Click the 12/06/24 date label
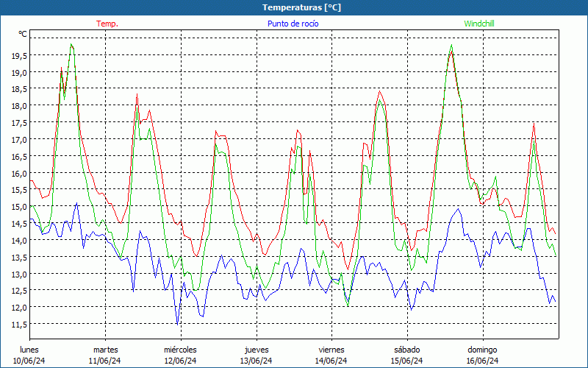Viewport: 588px width, 368px height. pyautogui.click(x=180, y=361)
